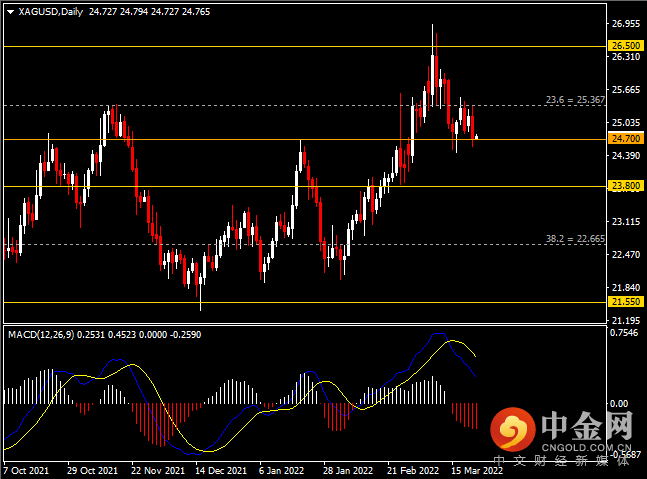The height and width of the screenshot is (479, 647).
Task: Click the 29 Oct 2021 date label
Action: click(x=92, y=471)
